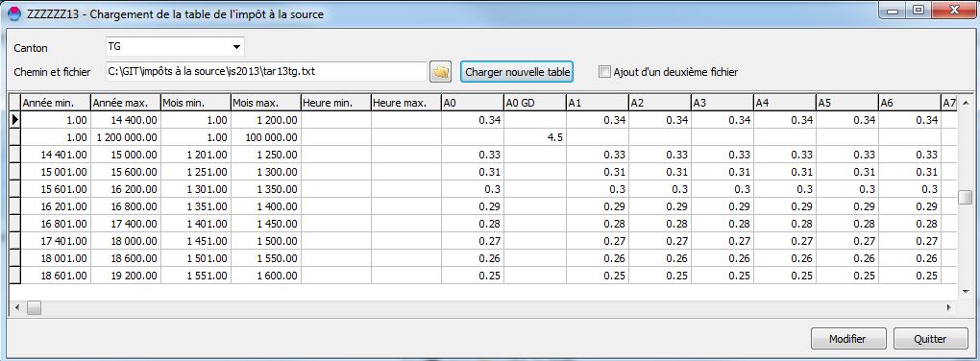Image resolution: width=980 pixels, height=361 pixels.
Task: Click cell 18 601.00 in Année min.
Action: (56, 276)
